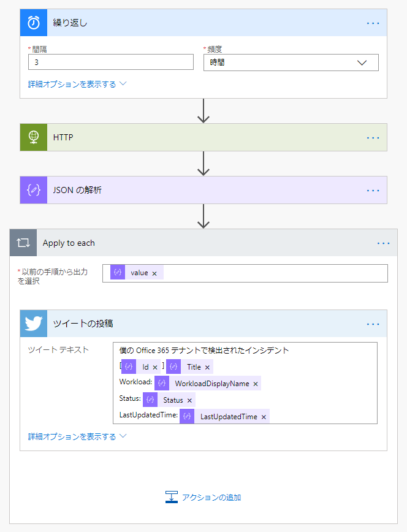Remove the LastUpdatedTime token with its x
407x532 pixels.
[x=264, y=417]
